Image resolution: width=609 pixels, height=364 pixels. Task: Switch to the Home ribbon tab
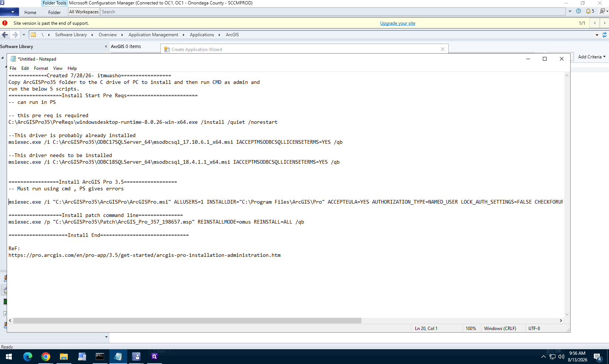tap(30, 12)
